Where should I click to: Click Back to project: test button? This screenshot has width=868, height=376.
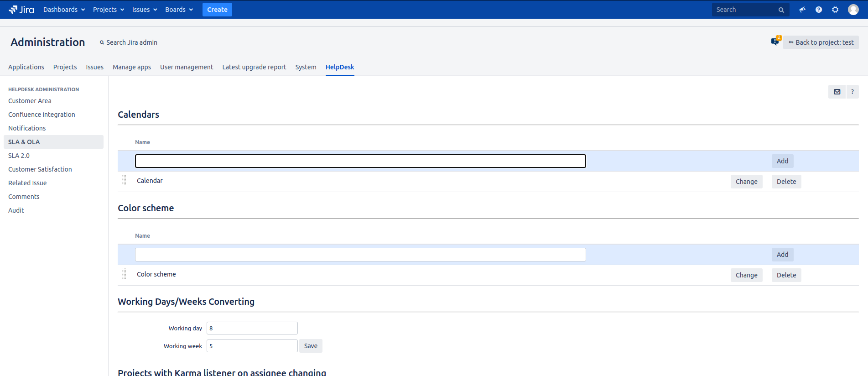[x=821, y=42]
